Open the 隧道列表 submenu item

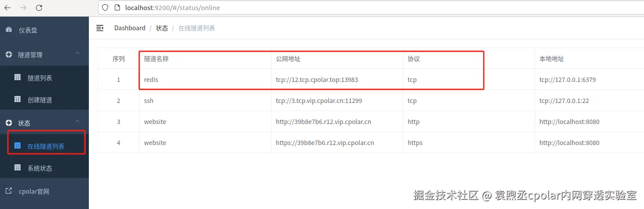coord(44,78)
